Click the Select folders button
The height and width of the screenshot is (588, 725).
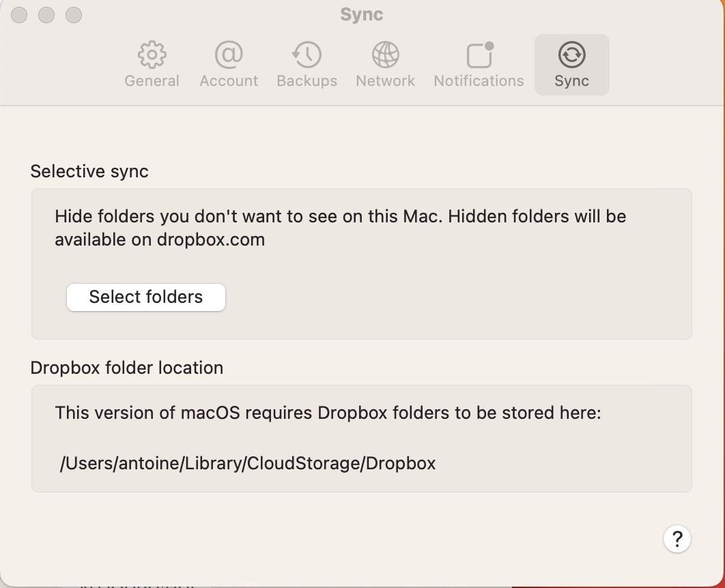coord(146,297)
